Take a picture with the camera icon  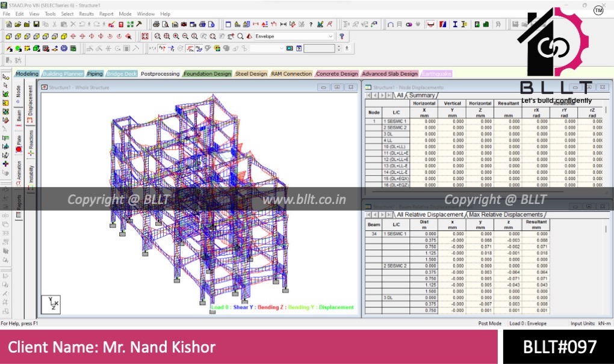click(184, 24)
